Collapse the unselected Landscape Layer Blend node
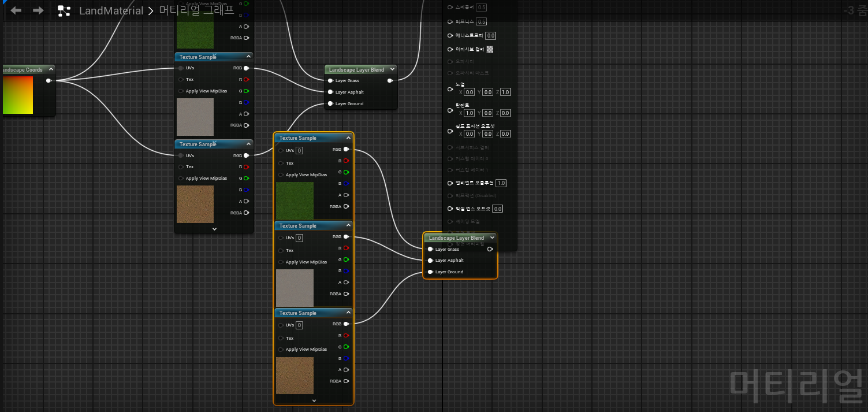 coord(392,69)
